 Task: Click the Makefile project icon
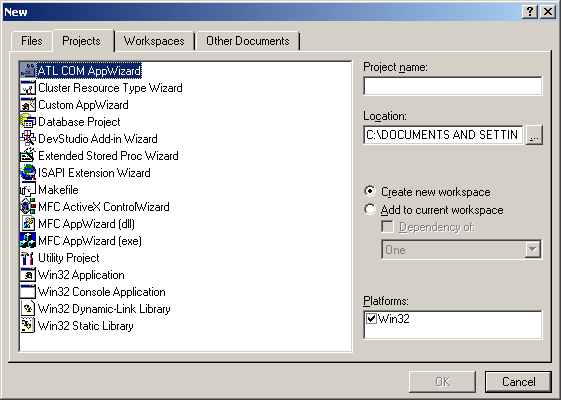28,189
